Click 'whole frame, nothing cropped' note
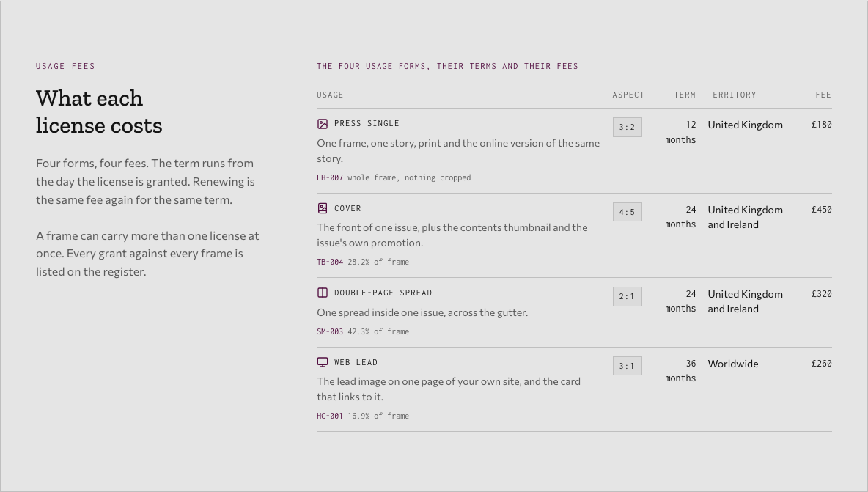This screenshot has width=868, height=492. point(409,177)
